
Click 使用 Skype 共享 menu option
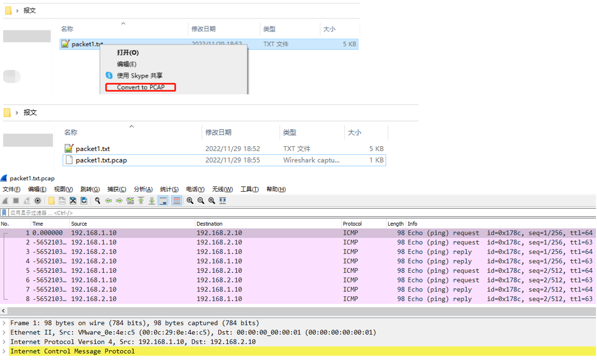139,76
